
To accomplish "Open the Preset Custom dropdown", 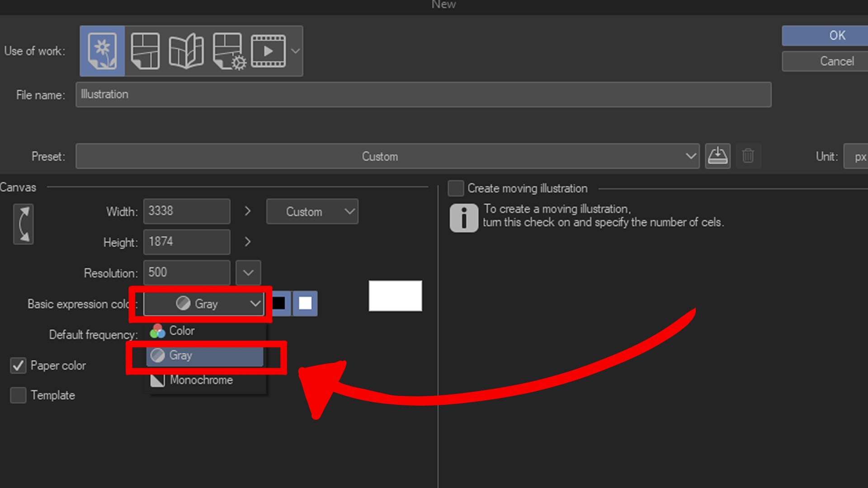I will coord(387,156).
